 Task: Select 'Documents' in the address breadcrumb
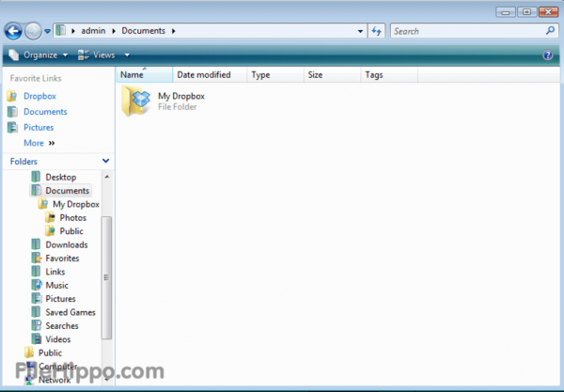point(143,31)
